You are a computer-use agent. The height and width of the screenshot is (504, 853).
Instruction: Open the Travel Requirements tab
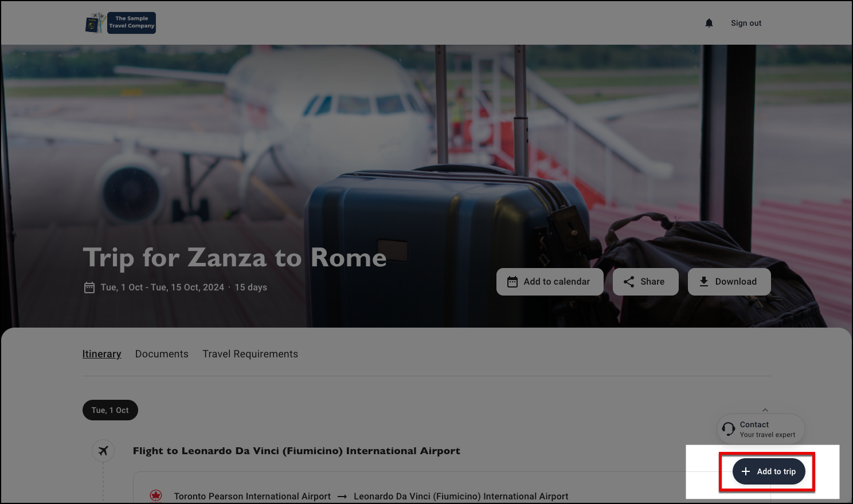tap(250, 354)
